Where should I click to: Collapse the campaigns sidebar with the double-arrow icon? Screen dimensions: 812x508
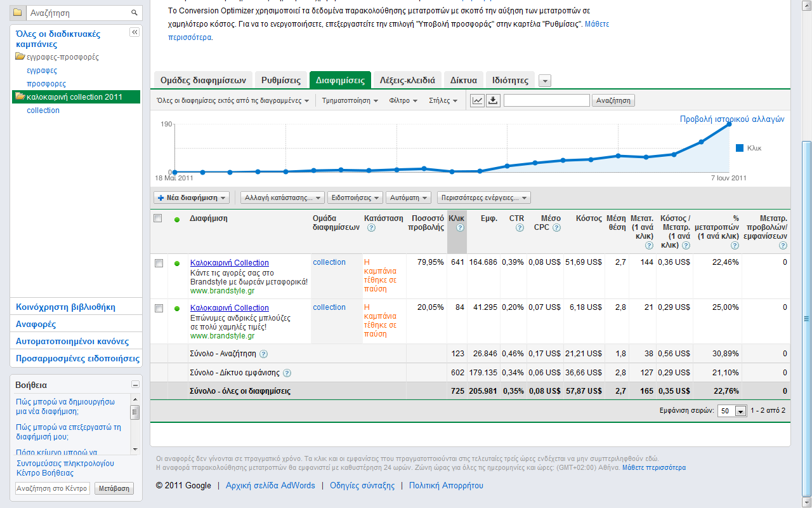tap(134, 32)
